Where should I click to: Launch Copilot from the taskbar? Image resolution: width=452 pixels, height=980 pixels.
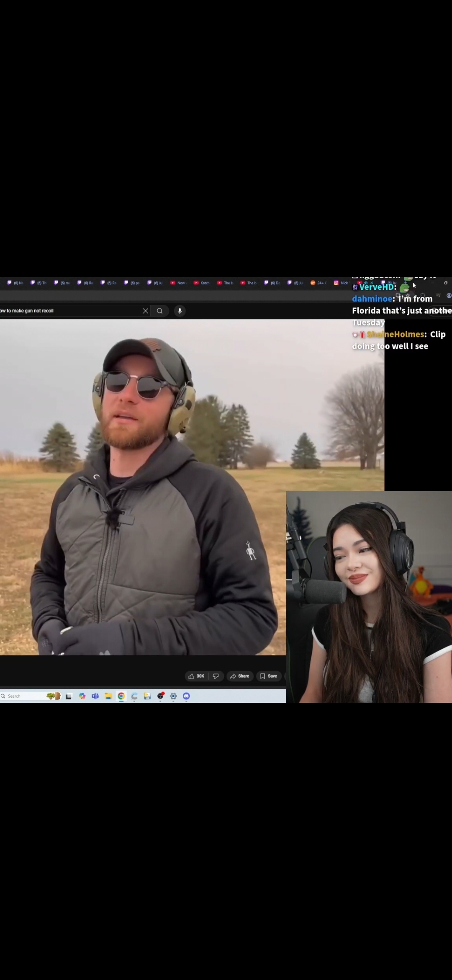(x=82, y=696)
